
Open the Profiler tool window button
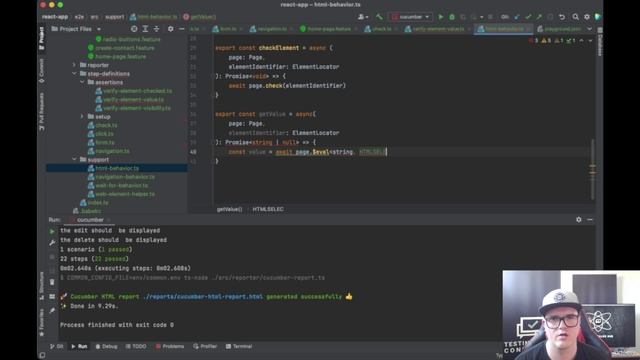(x=205, y=346)
